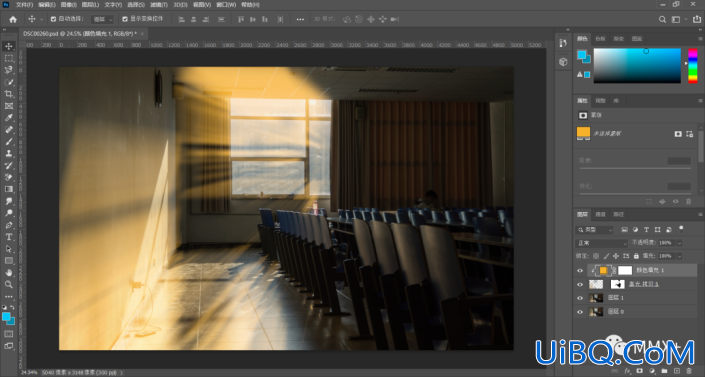This screenshot has height=377, width=705.
Task: Toggle lock position icon in Layers panel
Action: pos(616,256)
